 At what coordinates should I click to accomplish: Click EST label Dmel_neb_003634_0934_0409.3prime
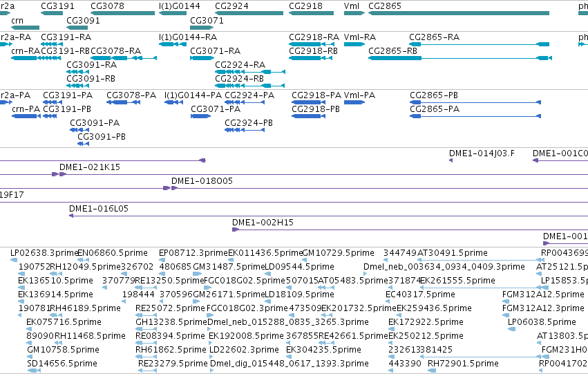(444, 267)
